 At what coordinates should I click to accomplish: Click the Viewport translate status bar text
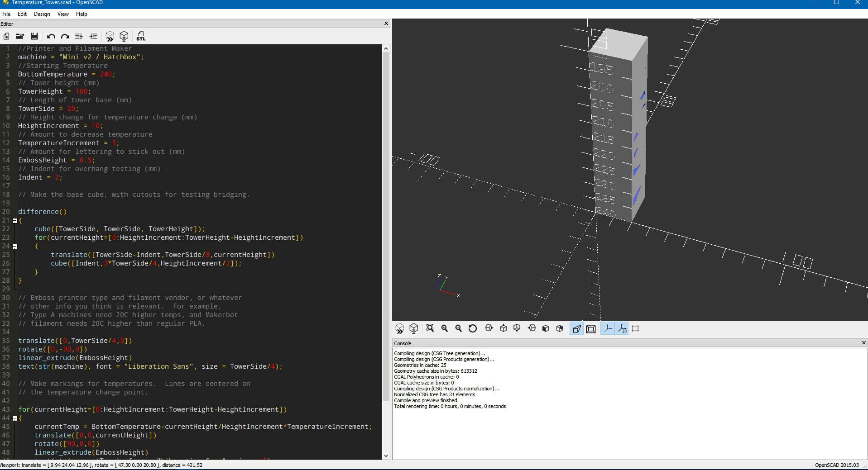(101, 465)
